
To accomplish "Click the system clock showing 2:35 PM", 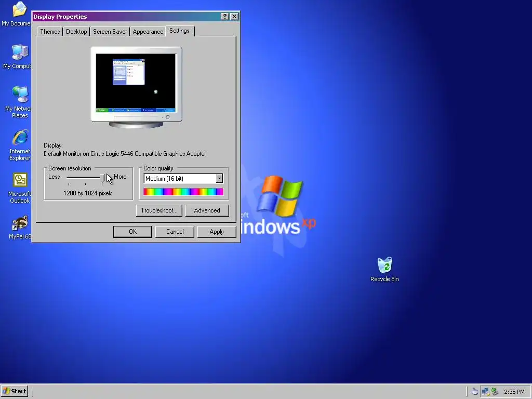I will 514,392.
